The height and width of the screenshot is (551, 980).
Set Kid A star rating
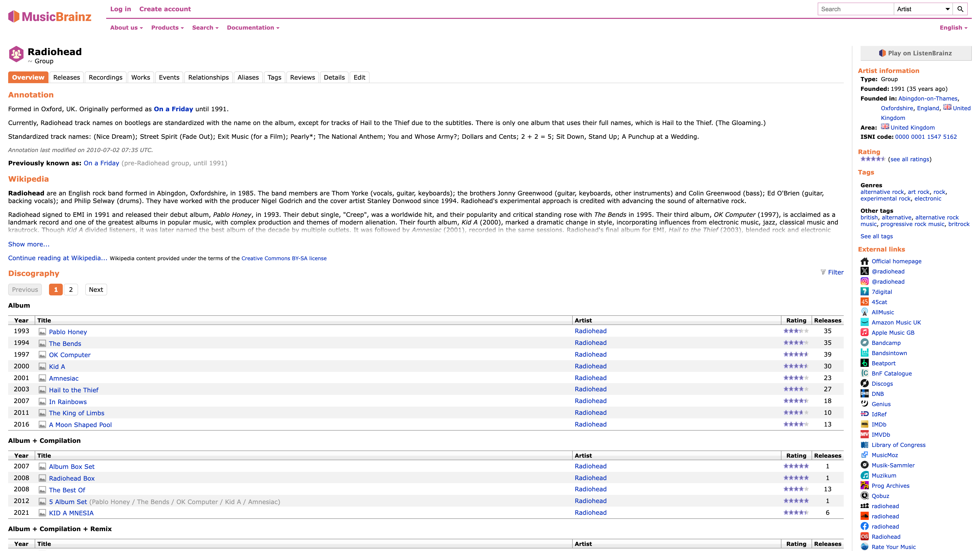pyautogui.click(x=796, y=366)
